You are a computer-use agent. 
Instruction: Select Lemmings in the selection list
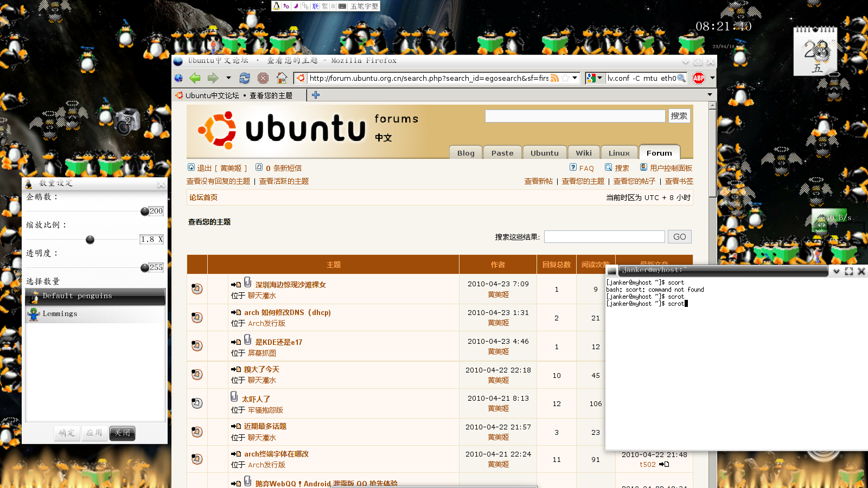coord(95,314)
